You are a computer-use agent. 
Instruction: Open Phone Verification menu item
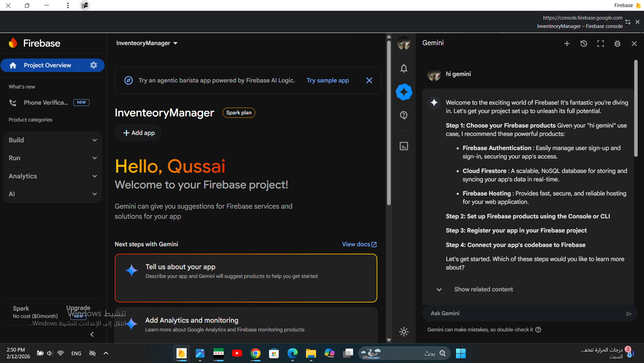pos(46,103)
